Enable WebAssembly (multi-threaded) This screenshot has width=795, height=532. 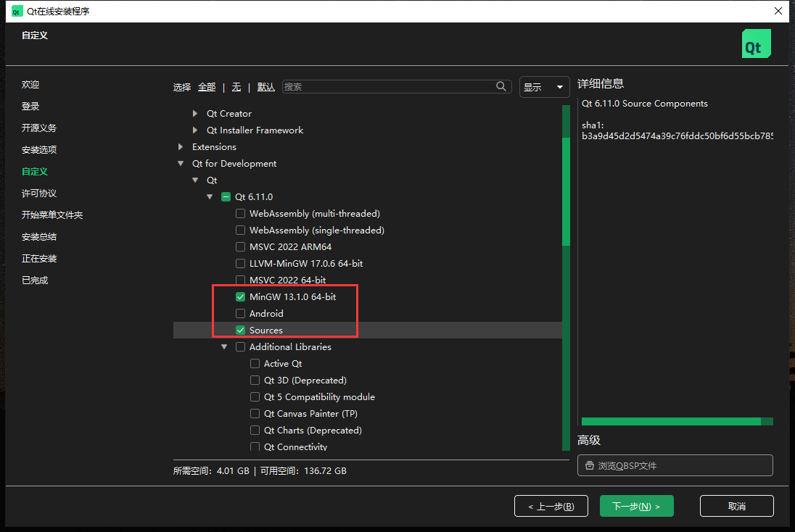point(240,213)
